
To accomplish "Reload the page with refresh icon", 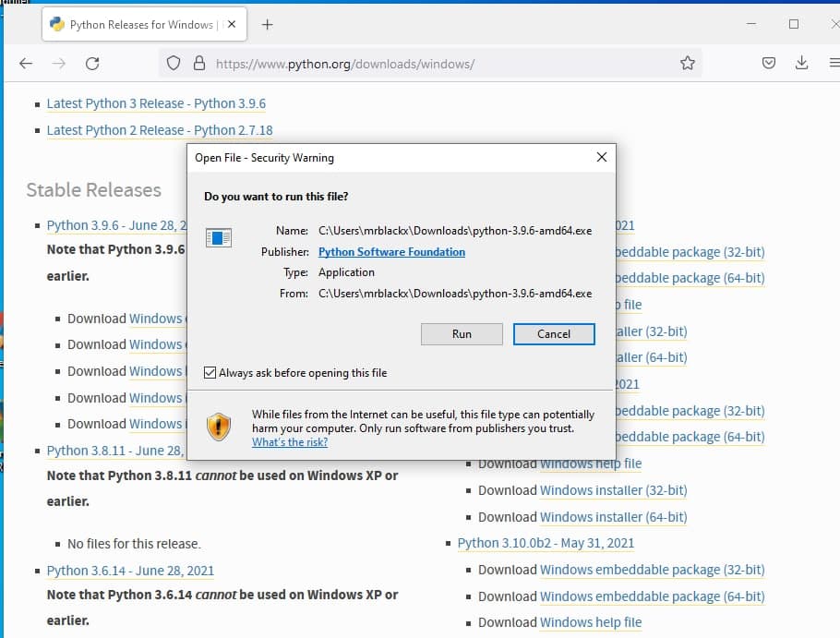I will (x=92, y=64).
